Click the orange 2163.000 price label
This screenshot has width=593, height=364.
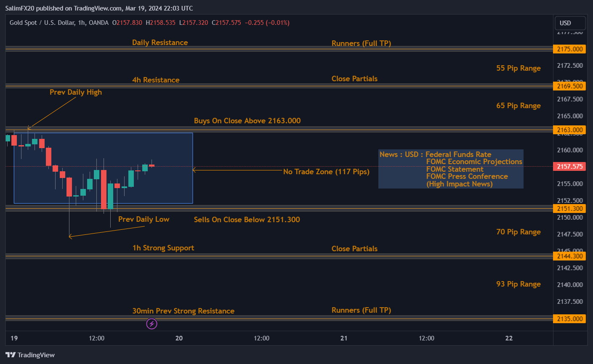569,130
